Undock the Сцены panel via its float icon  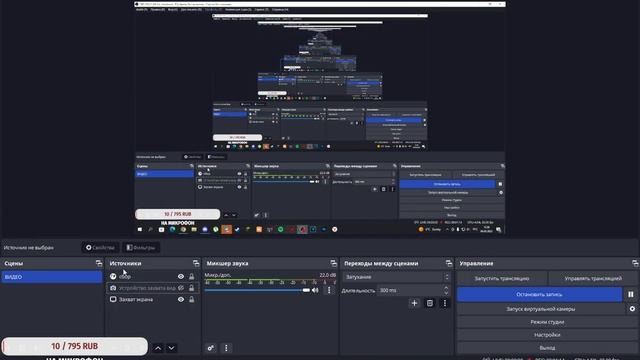click(x=99, y=263)
